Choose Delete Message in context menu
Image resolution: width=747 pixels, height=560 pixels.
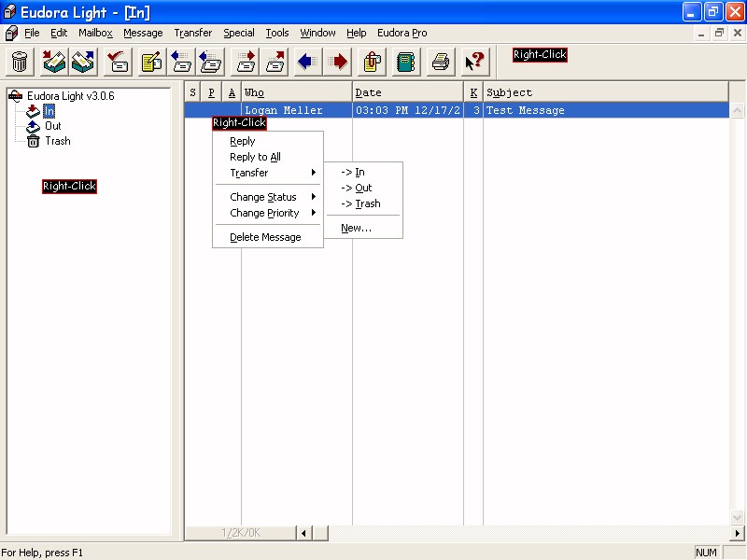click(x=268, y=237)
